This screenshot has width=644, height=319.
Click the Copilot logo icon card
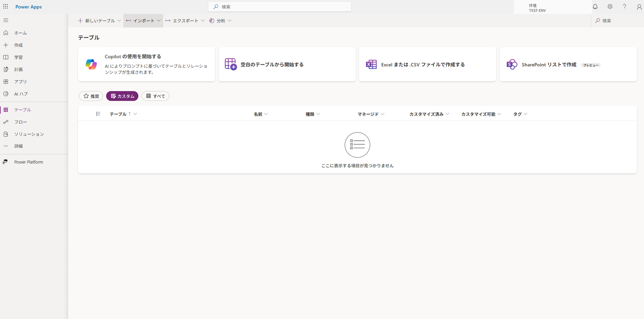(91, 64)
